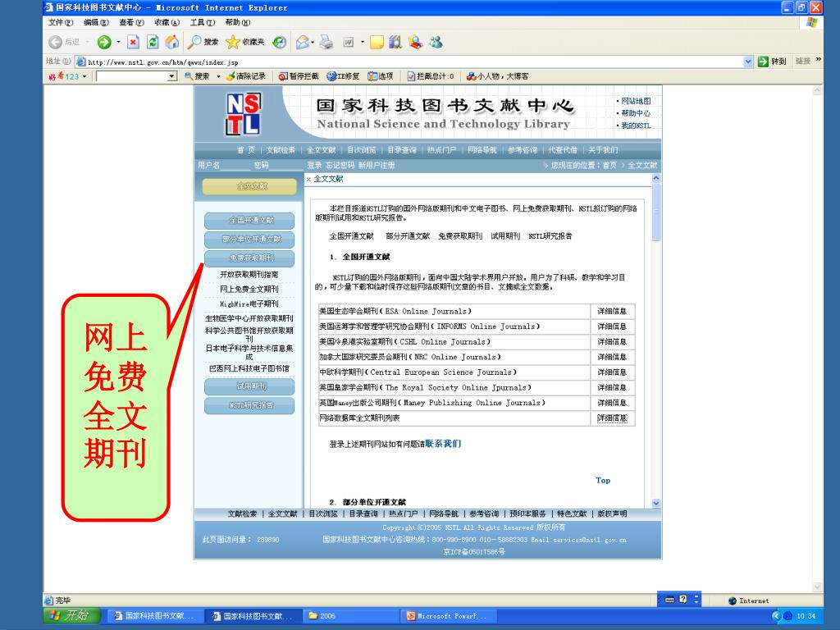Expand the 链接 links chevron
This screenshot has width=840, height=630.
(x=818, y=59)
